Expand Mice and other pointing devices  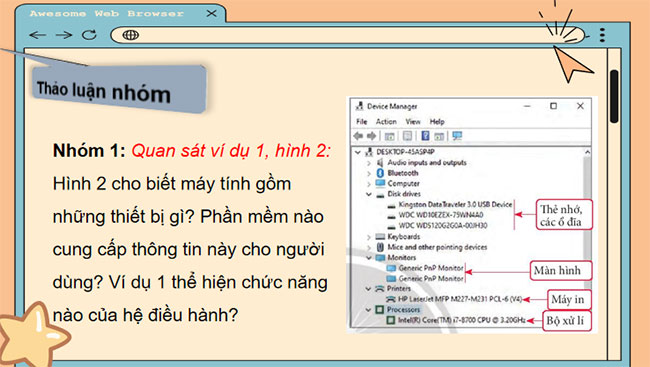pyautogui.click(x=369, y=248)
